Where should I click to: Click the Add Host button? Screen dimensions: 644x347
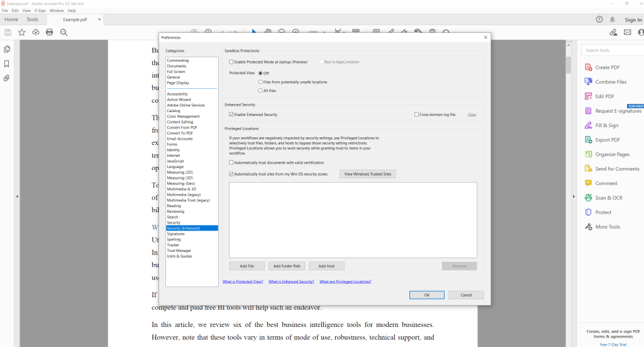(326, 266)
